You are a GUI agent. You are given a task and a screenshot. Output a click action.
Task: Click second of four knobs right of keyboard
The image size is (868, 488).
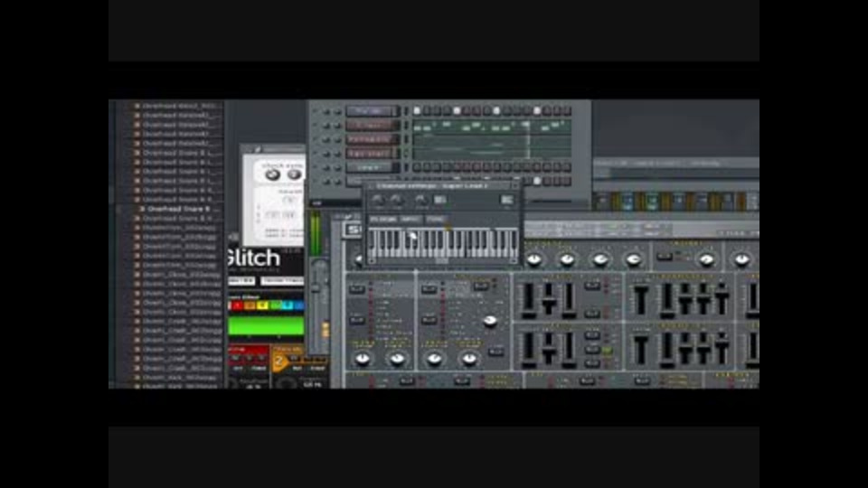(567, 259)
